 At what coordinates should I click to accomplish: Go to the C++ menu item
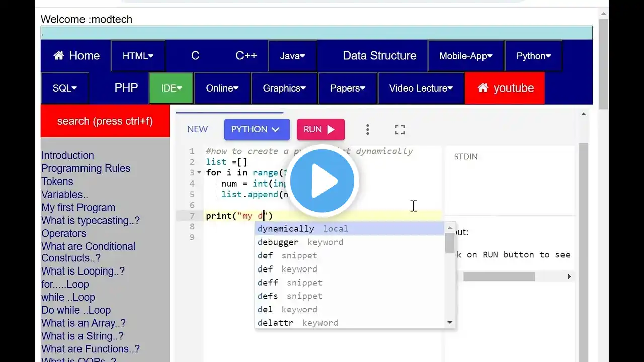[x=246, y=56]
